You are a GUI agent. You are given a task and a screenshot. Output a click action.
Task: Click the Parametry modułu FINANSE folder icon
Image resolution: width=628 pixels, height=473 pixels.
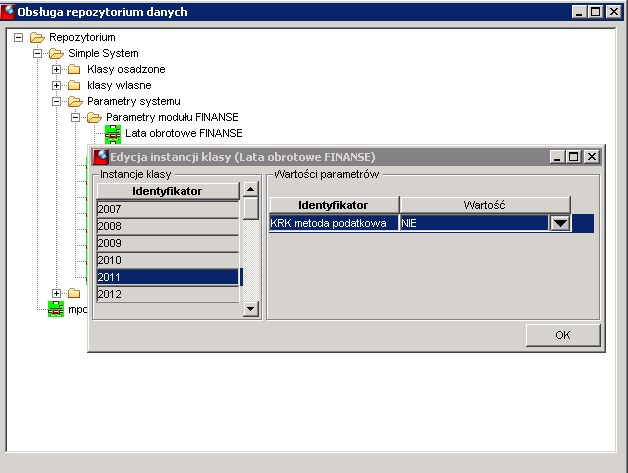[94, 117]
